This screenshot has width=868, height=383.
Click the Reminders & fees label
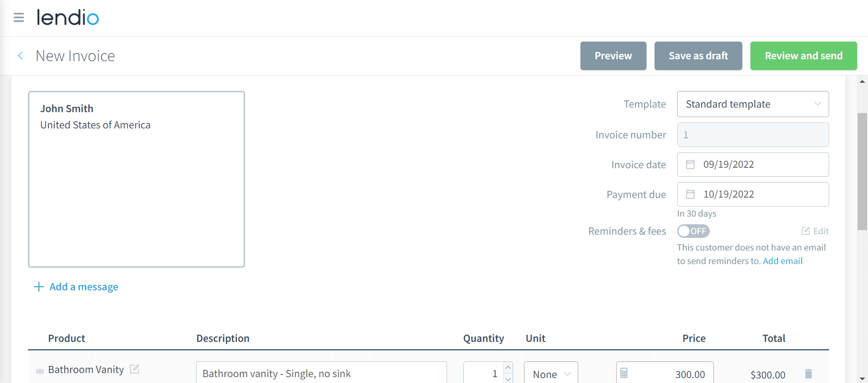627,231
